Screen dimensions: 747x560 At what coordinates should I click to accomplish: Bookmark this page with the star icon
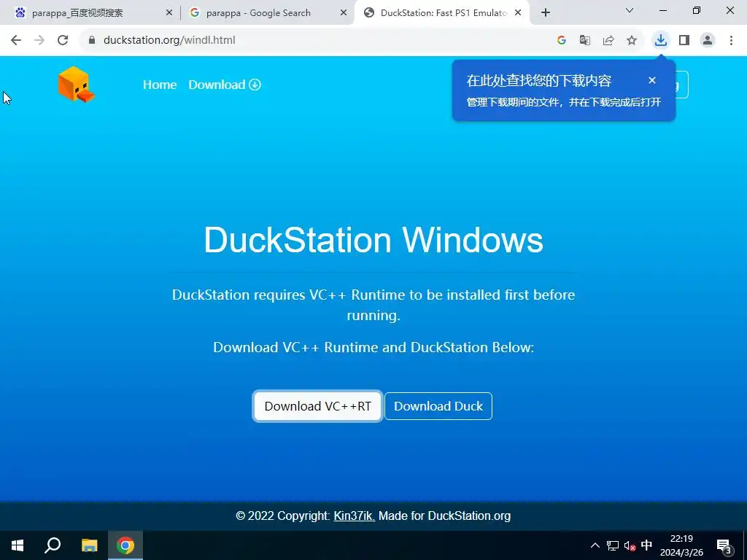tap(632, 40)
